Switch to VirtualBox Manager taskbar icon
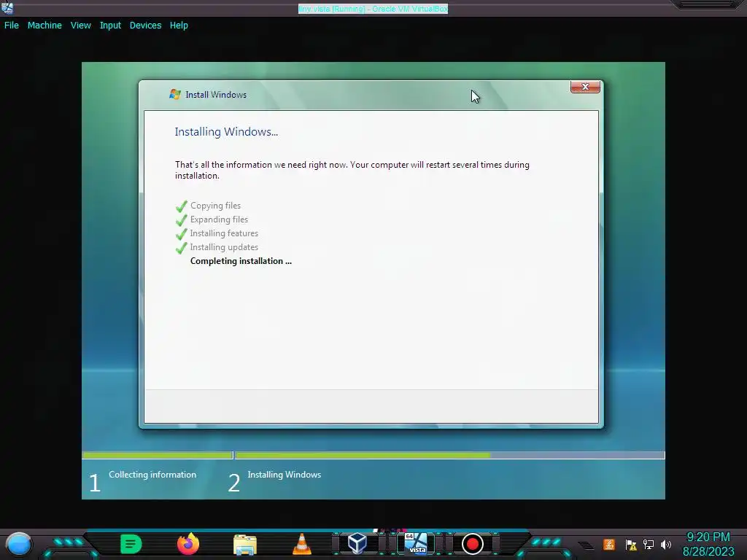The image size is (747, 560). (357, 543)
